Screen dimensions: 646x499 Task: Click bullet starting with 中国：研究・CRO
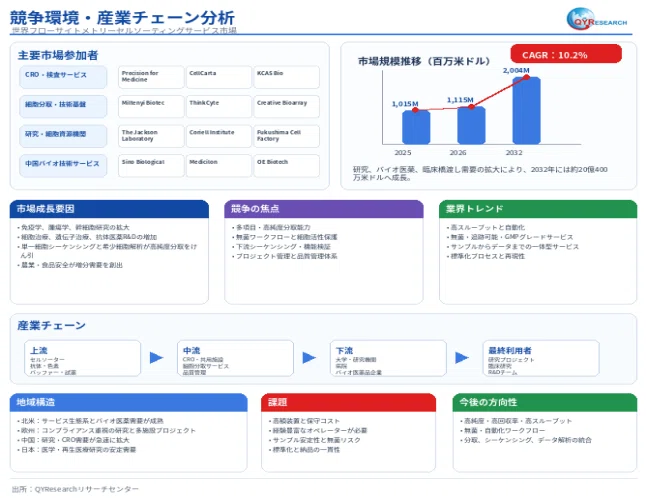(73, 440)
